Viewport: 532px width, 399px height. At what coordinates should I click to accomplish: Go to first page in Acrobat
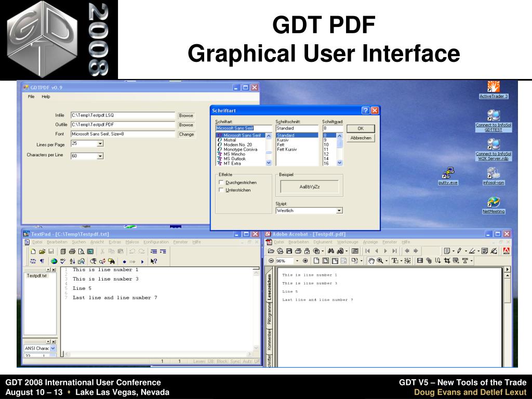click(367, 251)
